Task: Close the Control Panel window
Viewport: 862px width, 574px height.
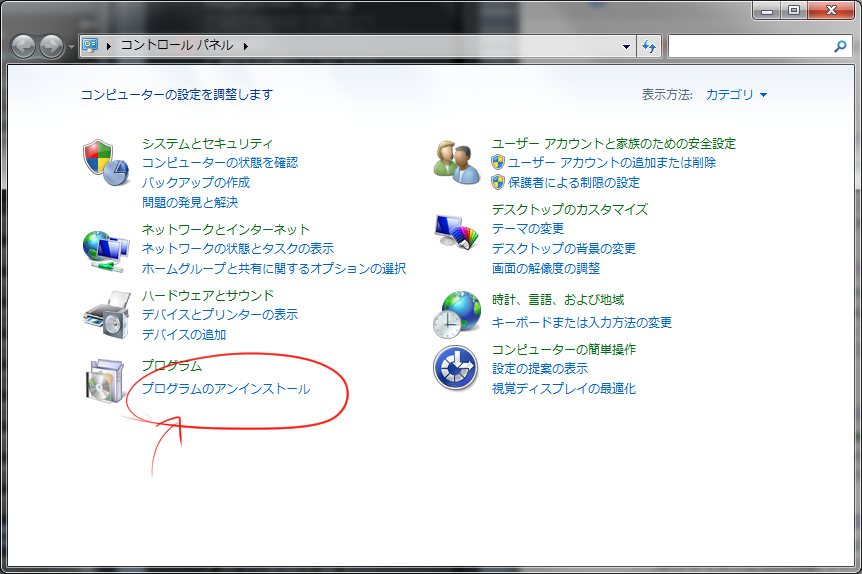Action: pos(831,10)
